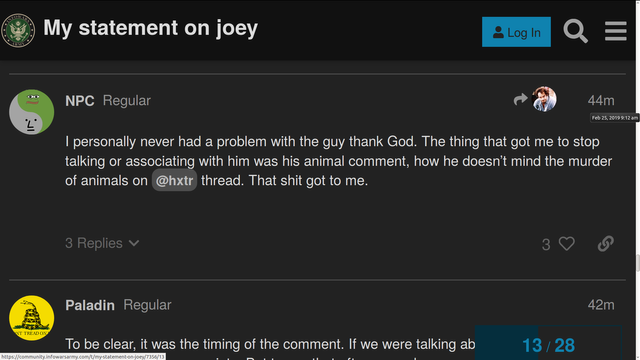The image size is (640, 360).
Task: Show who liked via the 3 count
Action: pyautogui.click(x=546, y=244)
